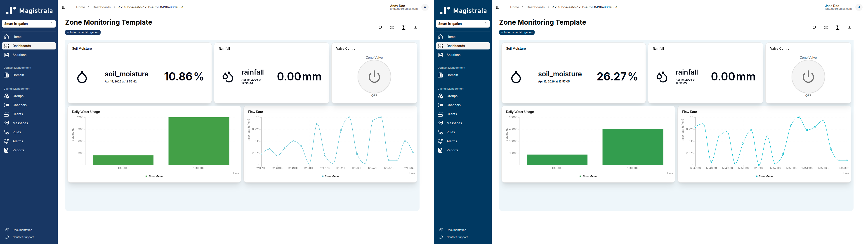Screen dimensions: 868x244
Task: Click Contact Support at the sidebar bottom
Action: coord(22,237)
